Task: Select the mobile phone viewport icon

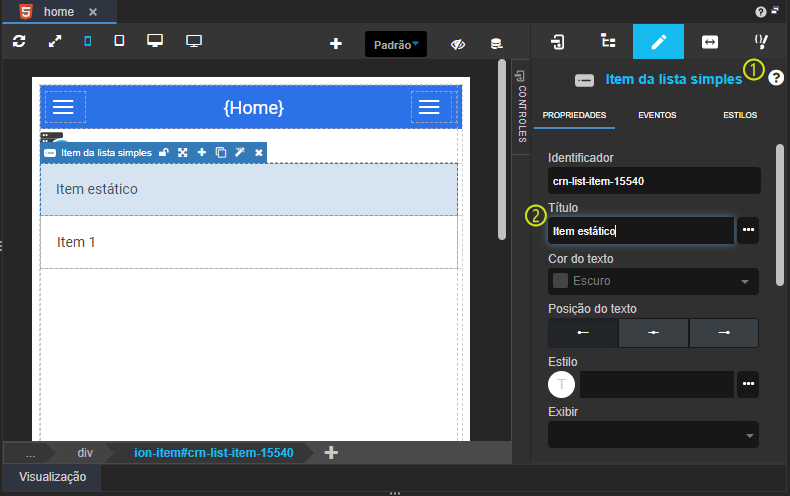Action: [x=88, y=41]
